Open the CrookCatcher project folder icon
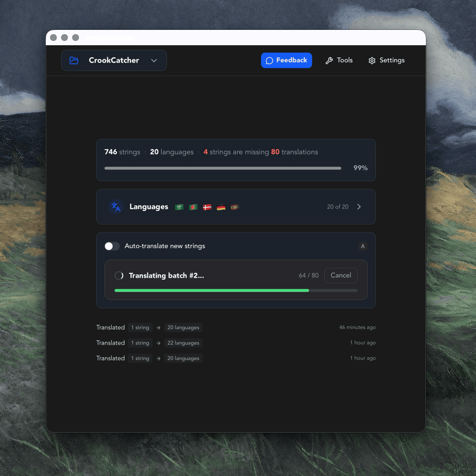This screenshot has height=476, width=476. tap(74, 60)
